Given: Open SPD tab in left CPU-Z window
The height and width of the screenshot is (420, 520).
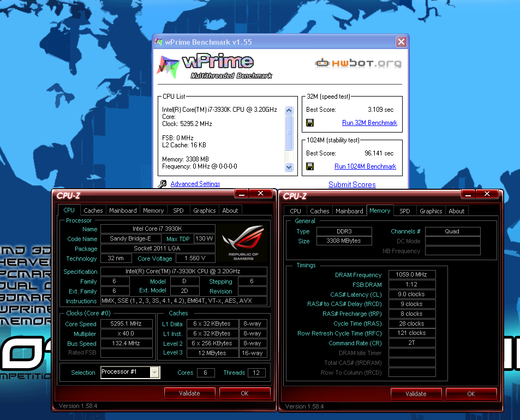Looking at the screenshot, I should coord(178,211).
